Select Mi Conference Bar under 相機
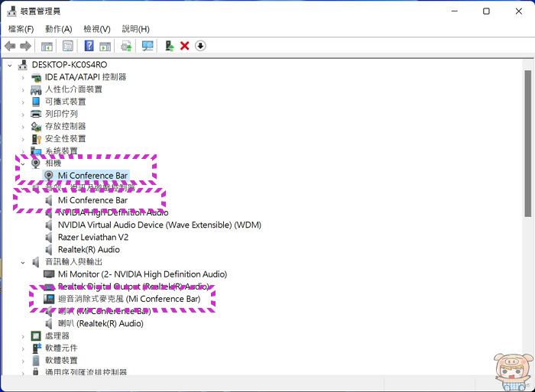 [x=92, y=175]
